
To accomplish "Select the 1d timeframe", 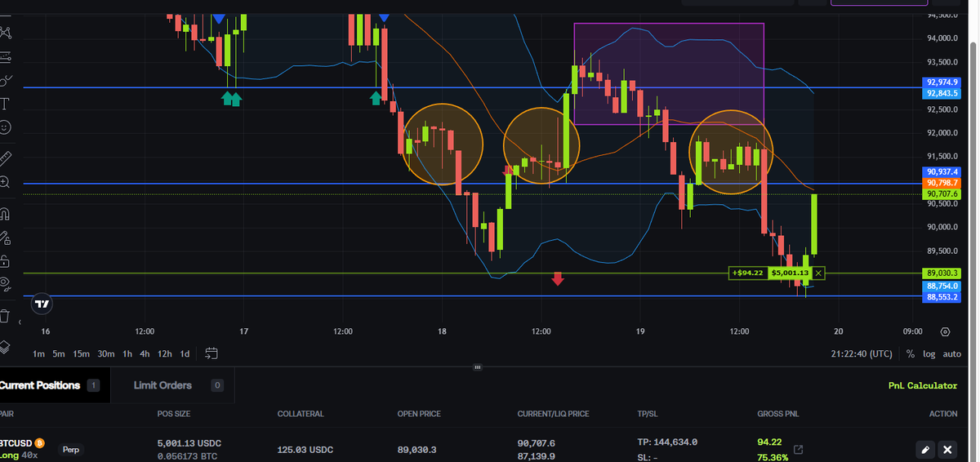I will 185,353.
